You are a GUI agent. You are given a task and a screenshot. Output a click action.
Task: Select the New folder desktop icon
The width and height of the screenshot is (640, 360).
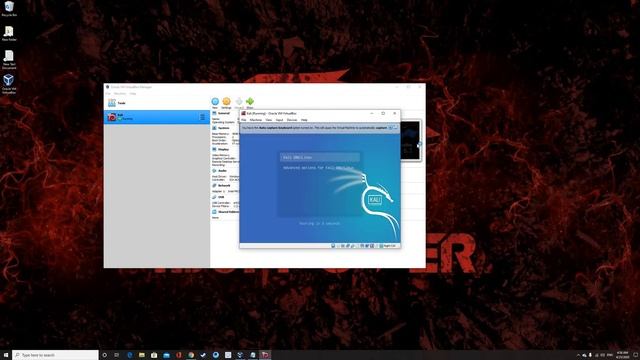(x=9, y=33)
